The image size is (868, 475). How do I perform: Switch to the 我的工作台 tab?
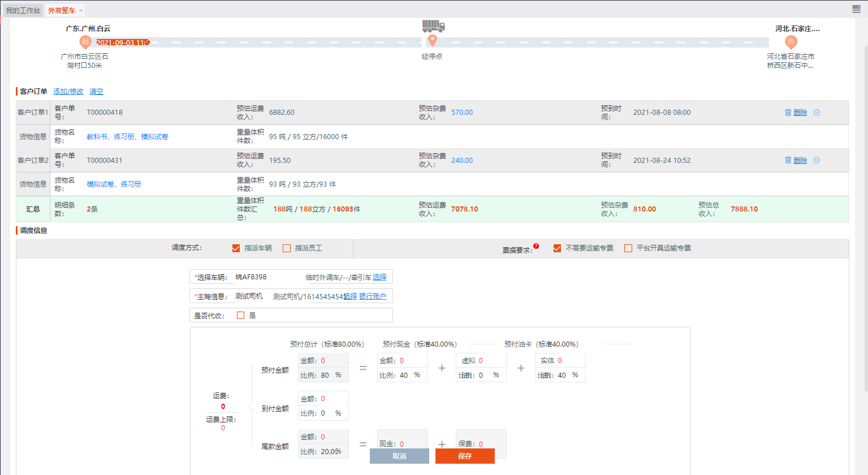coord(23,10)
